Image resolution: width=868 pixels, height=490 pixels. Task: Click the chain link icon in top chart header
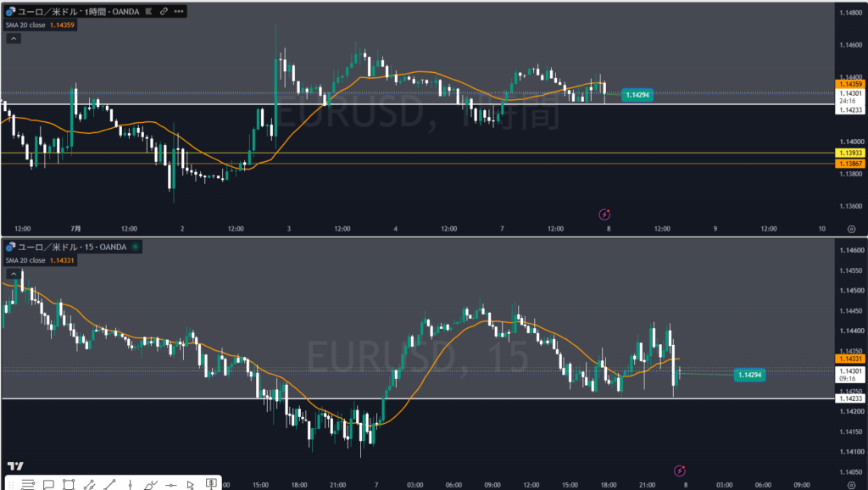coord(164,11)
